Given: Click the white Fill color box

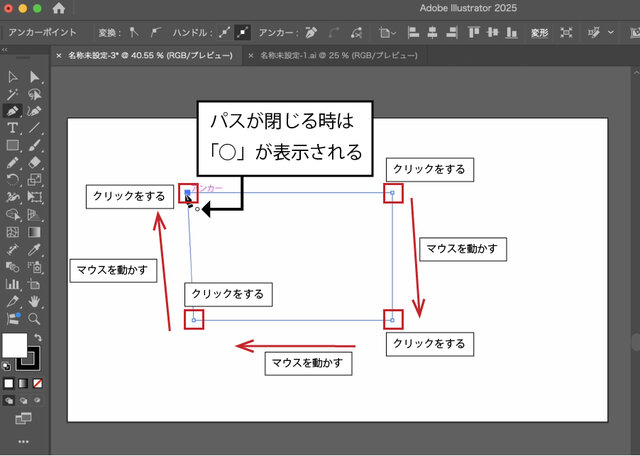Looking at the screenshot, I should (15, 345).
